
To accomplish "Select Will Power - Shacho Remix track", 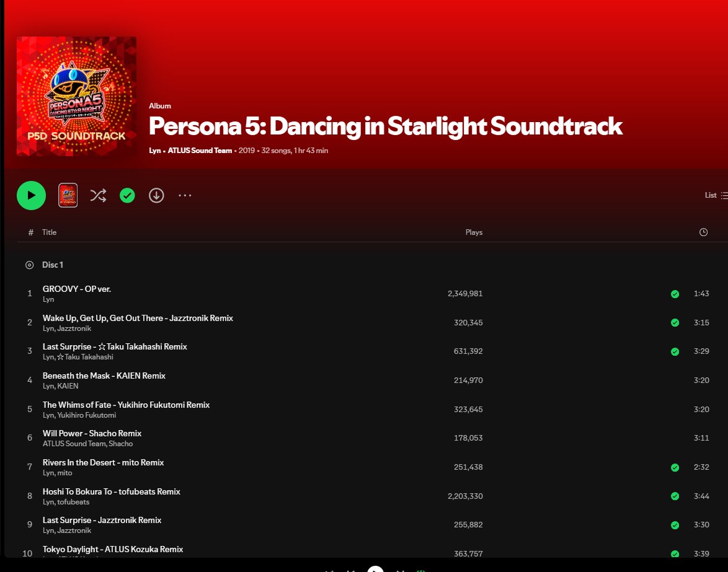I will [92, 433].
